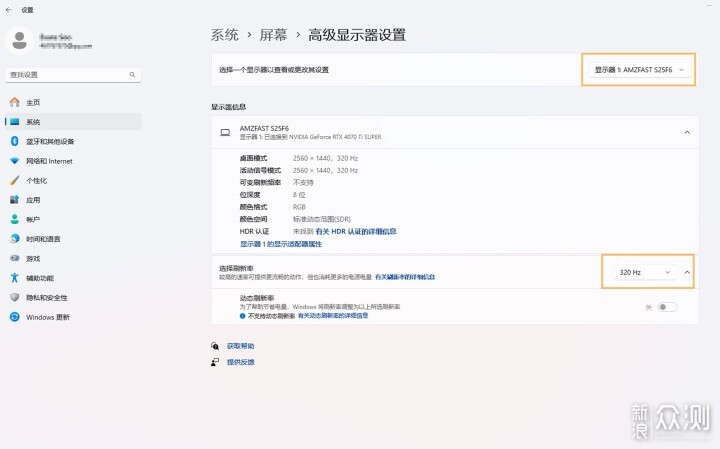The height and width of the screenshot is (449, 720).
Task: Click the search magnifier icon
Action: click(132, 74)
